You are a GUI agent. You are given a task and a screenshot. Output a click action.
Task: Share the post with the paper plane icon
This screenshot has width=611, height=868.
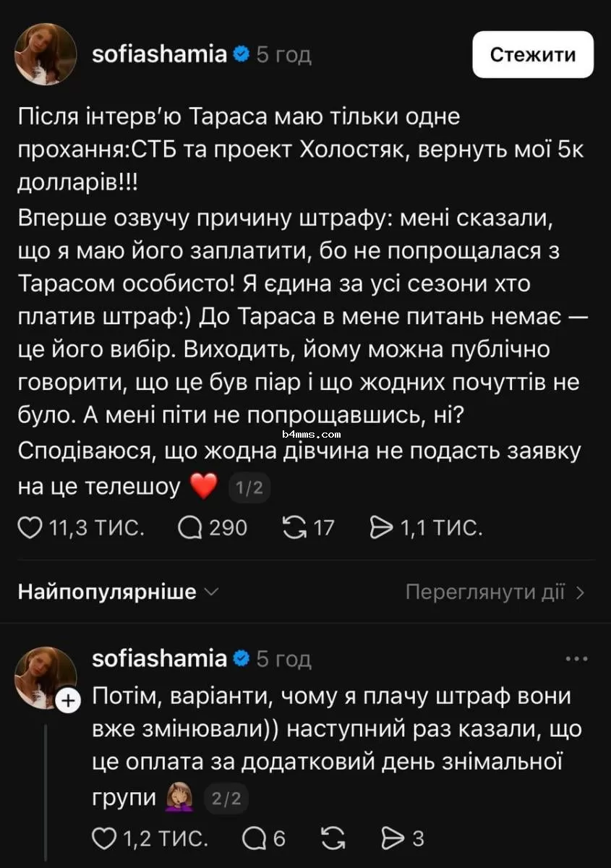[382, 527]
